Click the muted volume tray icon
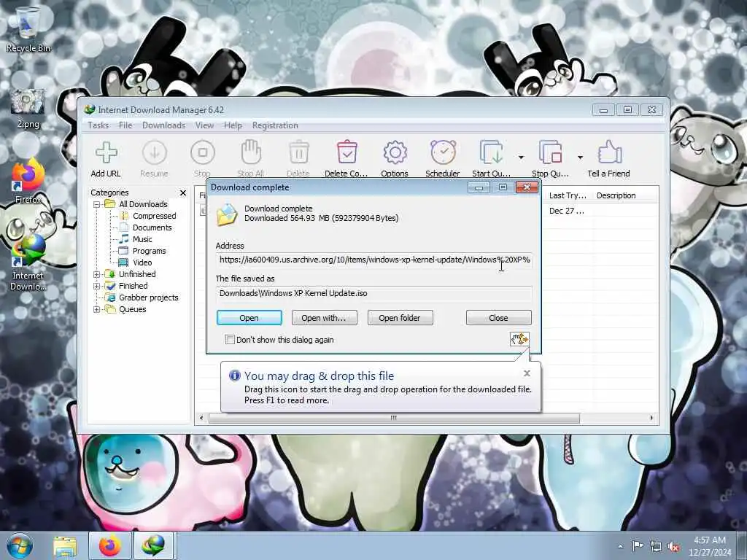Screen dimensions: 747x560 673,546
